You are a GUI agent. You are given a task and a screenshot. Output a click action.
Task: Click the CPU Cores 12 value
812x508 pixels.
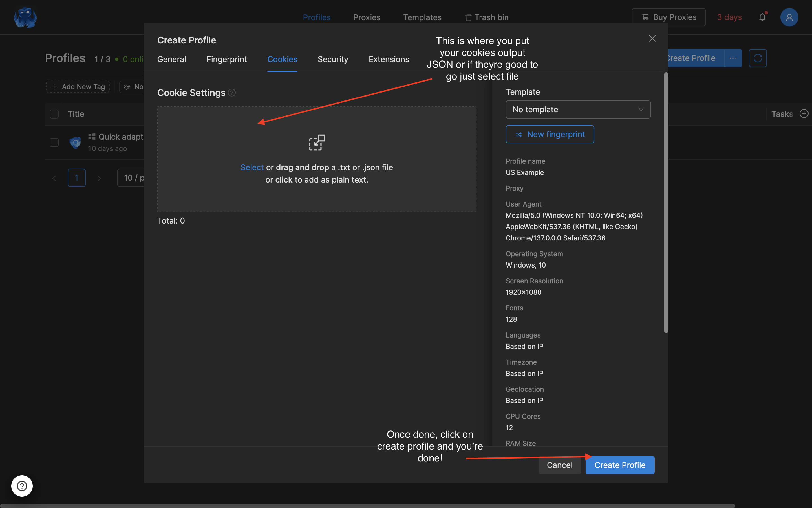tap(509, 427)
